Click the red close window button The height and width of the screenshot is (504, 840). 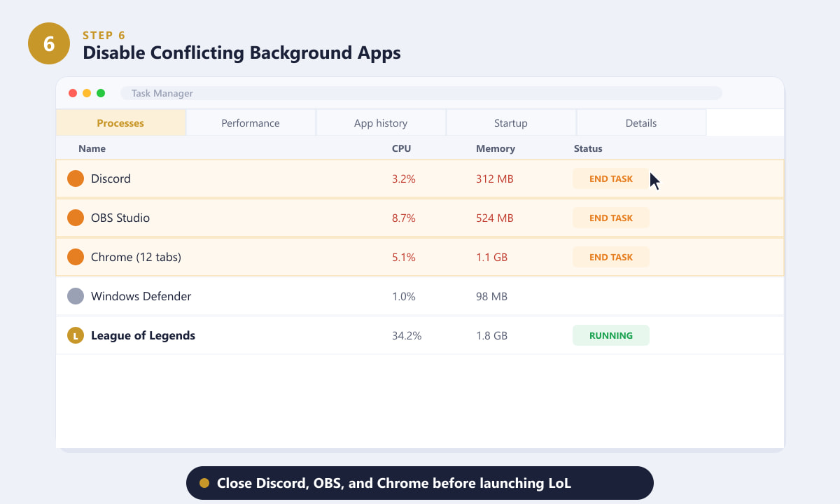73,93
